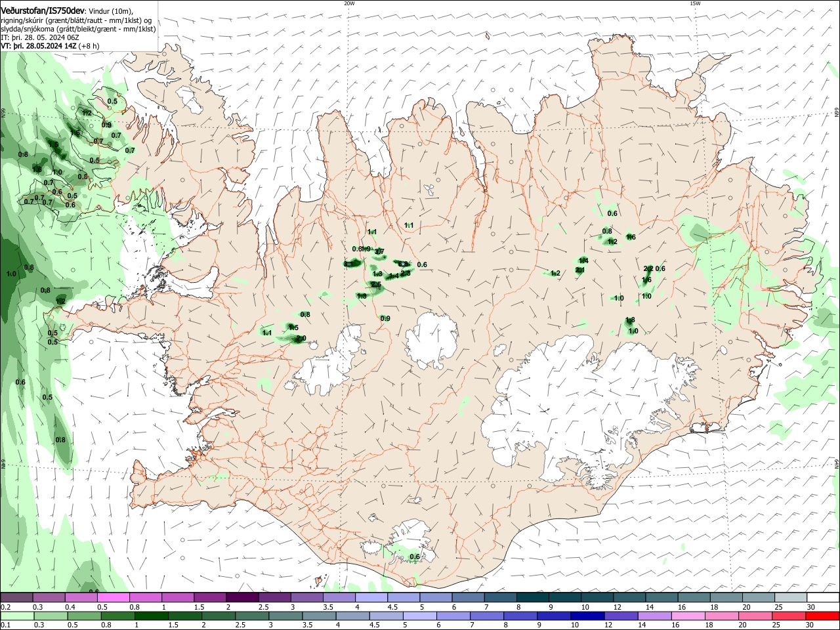Image resolution: width=840 pixels, height=630 pixels.
Task: Click the 2.3 precipitation value on the map
Action: click(406, 273)
